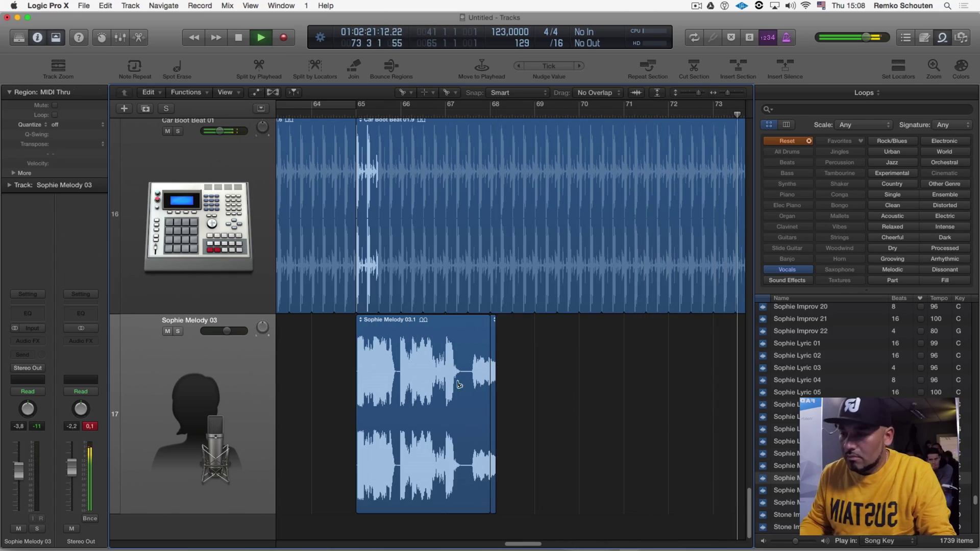Toggle the Region Mute checkbox

click(55, 105)
